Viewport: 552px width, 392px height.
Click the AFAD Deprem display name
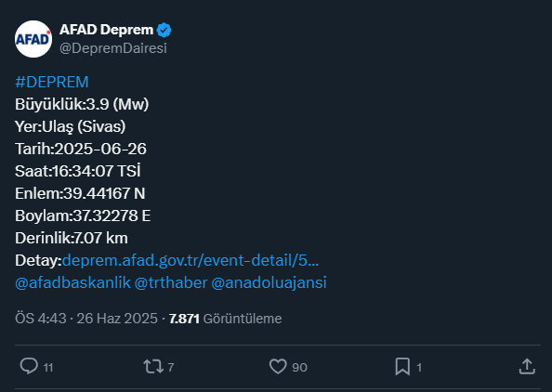(x=106, y=30)
